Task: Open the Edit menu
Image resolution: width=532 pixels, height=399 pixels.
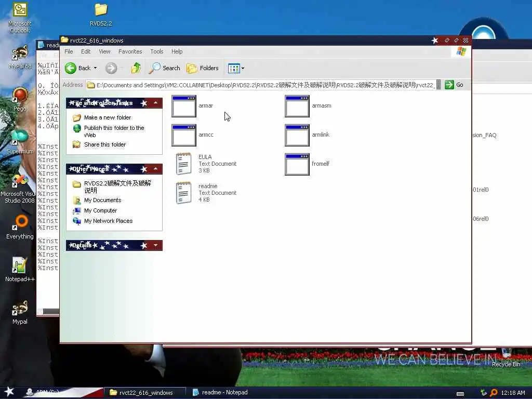Action: point(86,51)
